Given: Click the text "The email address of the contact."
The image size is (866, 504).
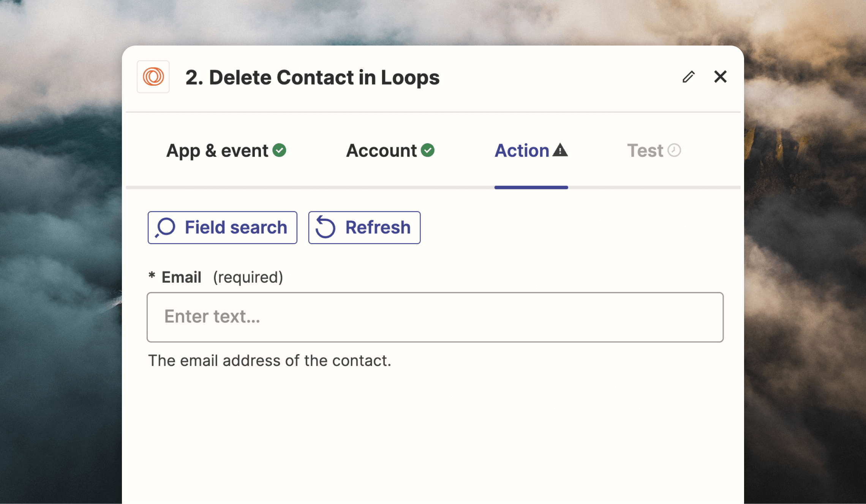Looking at the screenshot, I should point(270,361).
